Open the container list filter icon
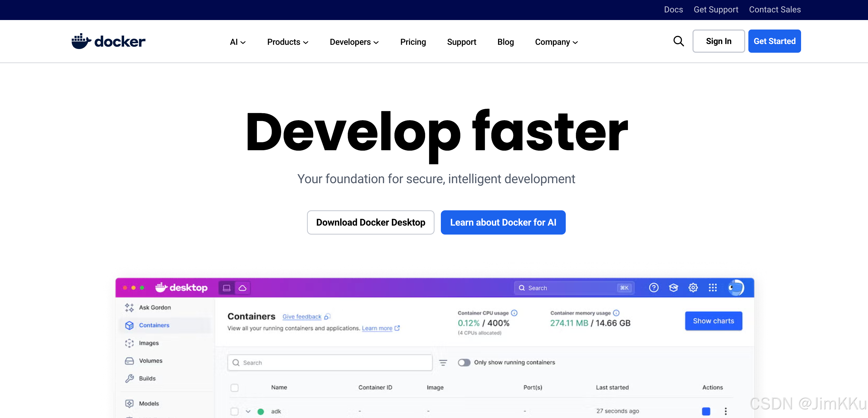Screen dimensions: 868x418 [x=443, y=363]
